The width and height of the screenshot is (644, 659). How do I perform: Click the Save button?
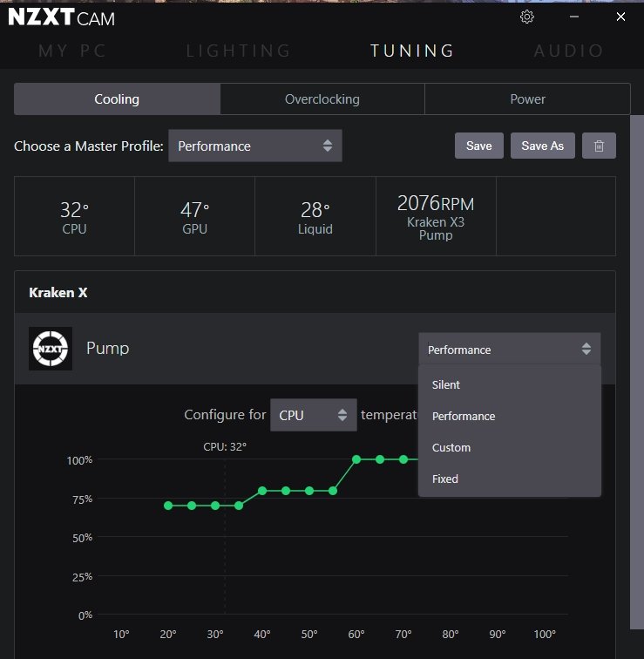coord(479,146)
